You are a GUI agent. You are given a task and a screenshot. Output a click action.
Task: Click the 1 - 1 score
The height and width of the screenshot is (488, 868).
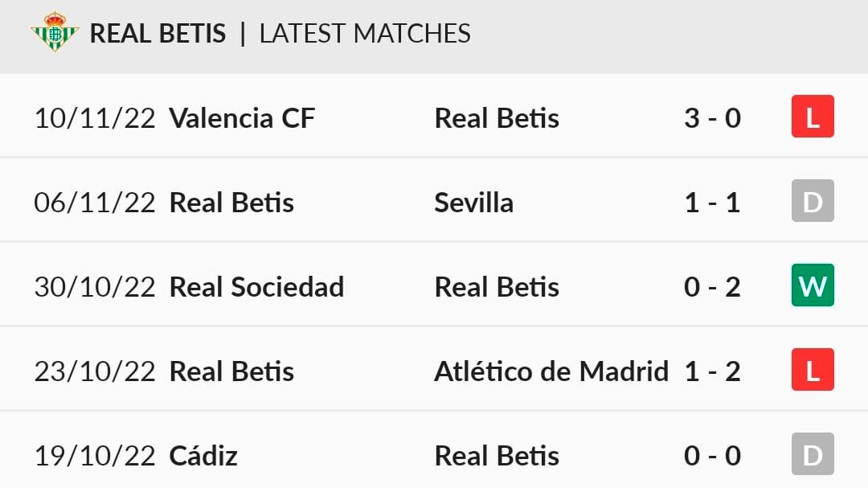coord(712,203)
